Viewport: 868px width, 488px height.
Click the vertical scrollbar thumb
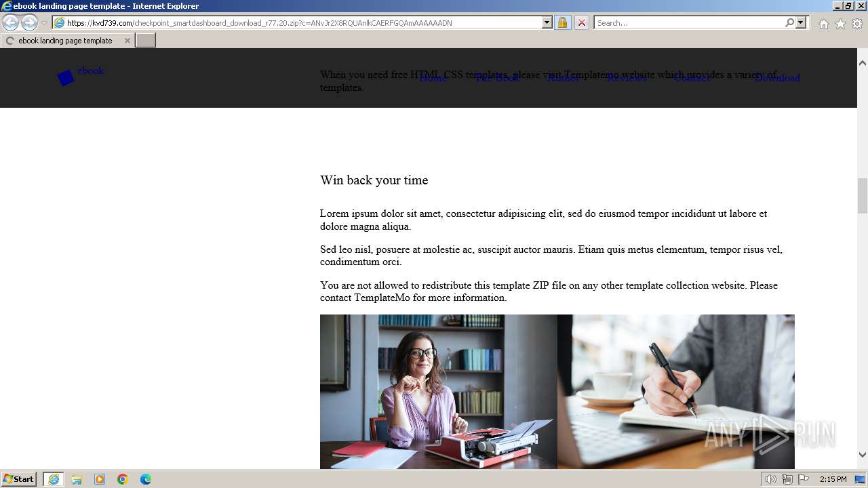coord(863,196)
